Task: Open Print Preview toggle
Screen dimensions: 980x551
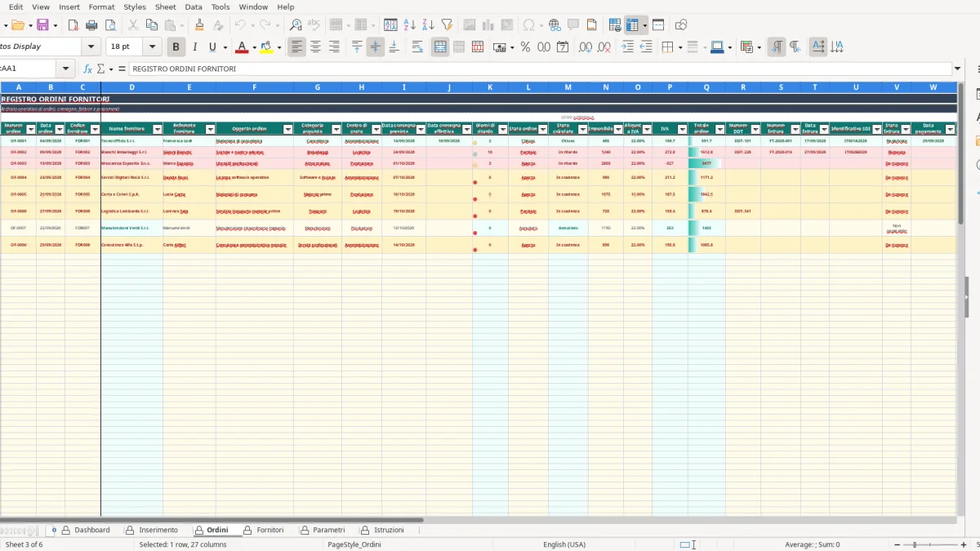Action: point(109,25)
